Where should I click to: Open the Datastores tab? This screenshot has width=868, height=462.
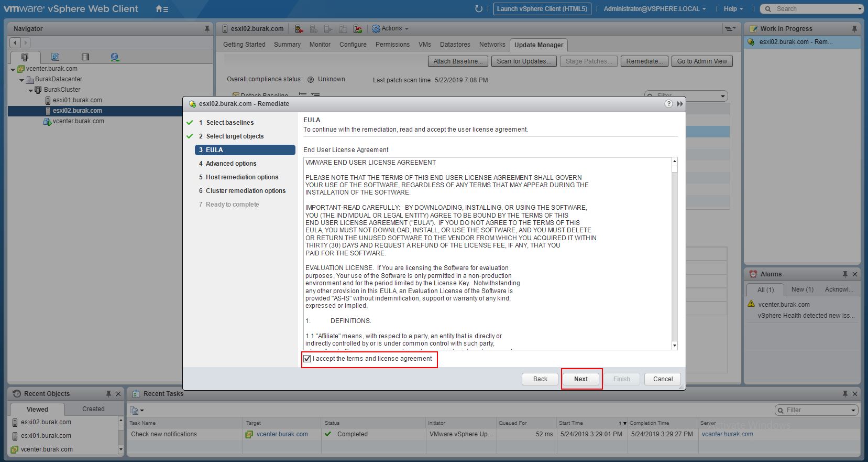[x=455, y=45]
